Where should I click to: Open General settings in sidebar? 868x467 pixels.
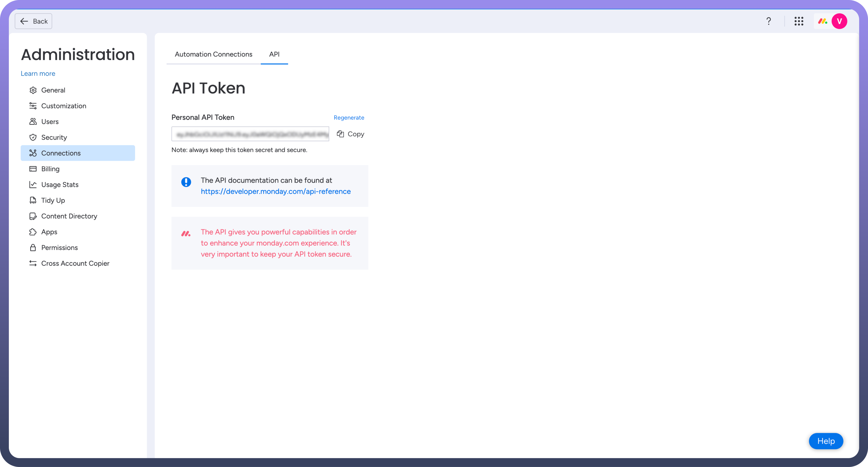53,90
